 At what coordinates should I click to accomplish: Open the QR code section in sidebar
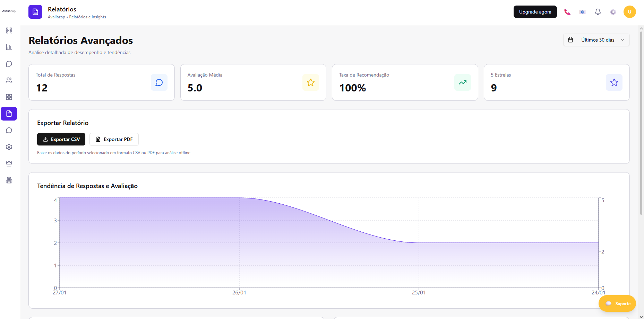coord(9,30)
